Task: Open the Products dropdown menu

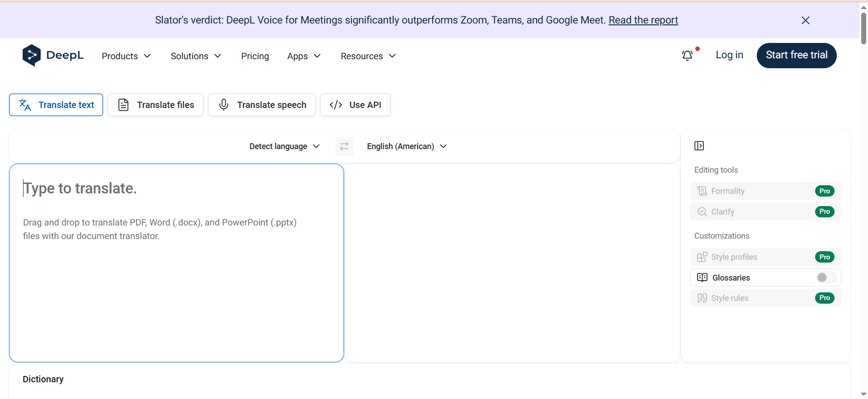Action: tap(126, 56)
